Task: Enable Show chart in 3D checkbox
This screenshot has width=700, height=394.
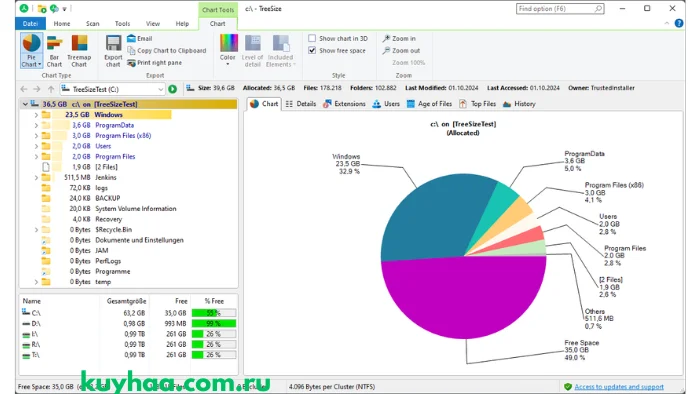Action: 312,38
